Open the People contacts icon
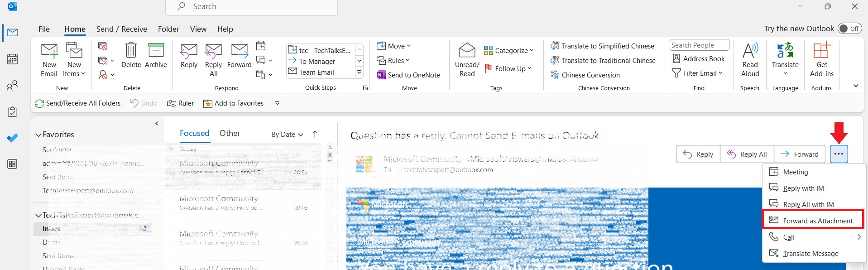Screen dimensions: 868x270 point(13,85)
